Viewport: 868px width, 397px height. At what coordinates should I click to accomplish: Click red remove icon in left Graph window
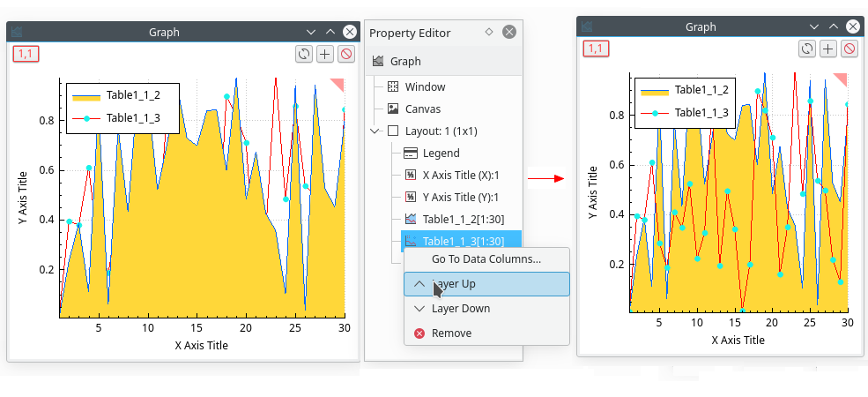point(346,54)
